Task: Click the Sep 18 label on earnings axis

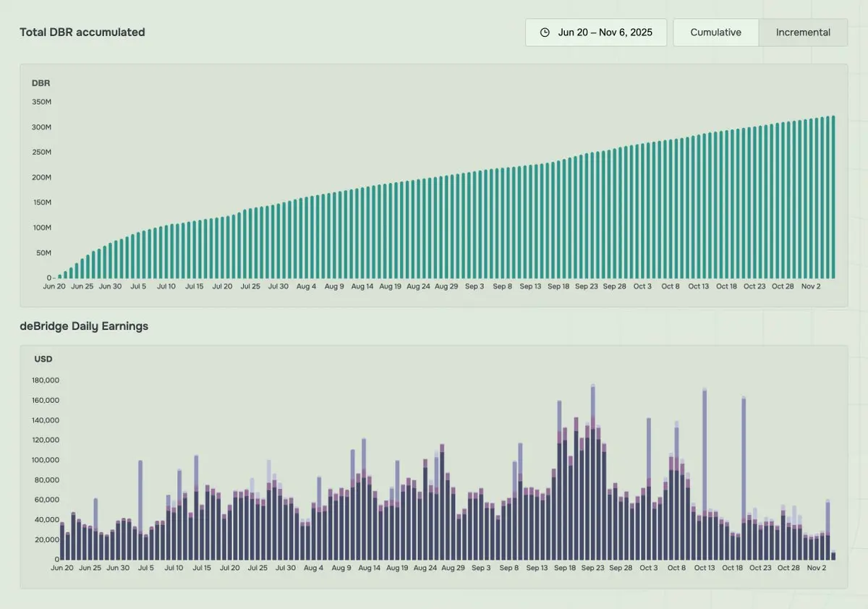Action: pyautogui.click(x=565, y=568)
